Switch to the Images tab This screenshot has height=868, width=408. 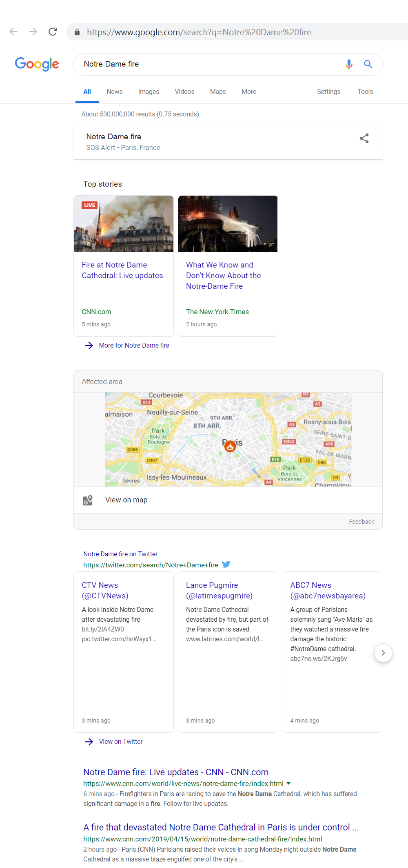[x=149, y=92]
